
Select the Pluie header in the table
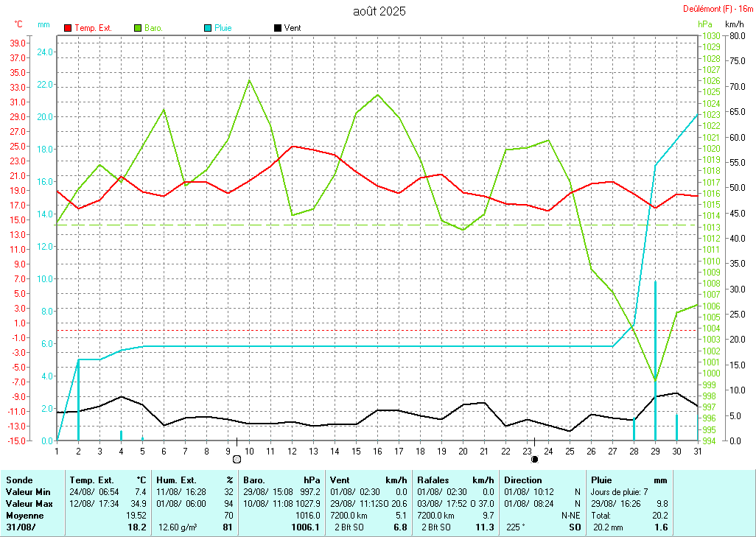pyautogui.click(x=603, y=480)
